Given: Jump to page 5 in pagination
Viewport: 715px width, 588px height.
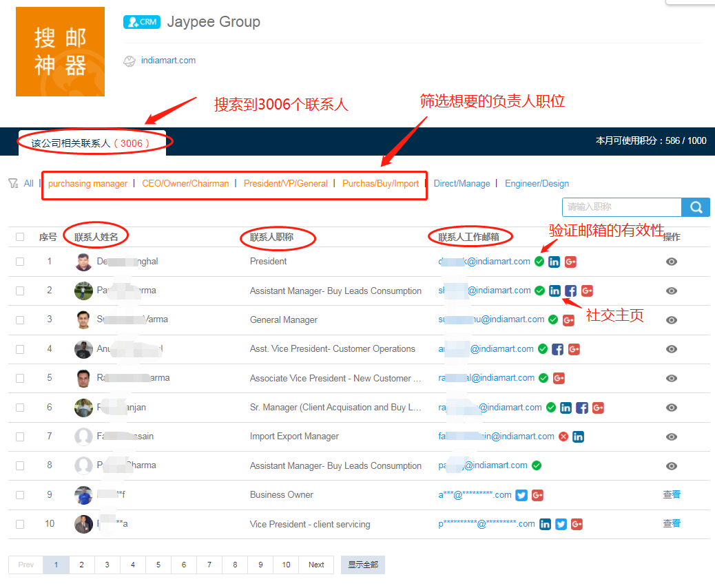Looking at the screenshot, I should point(158,565).
